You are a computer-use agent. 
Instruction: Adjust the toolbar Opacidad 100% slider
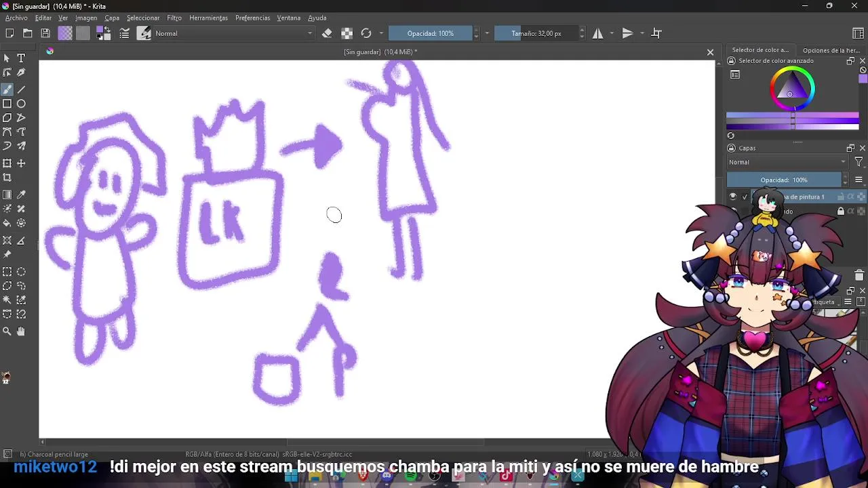431,33
